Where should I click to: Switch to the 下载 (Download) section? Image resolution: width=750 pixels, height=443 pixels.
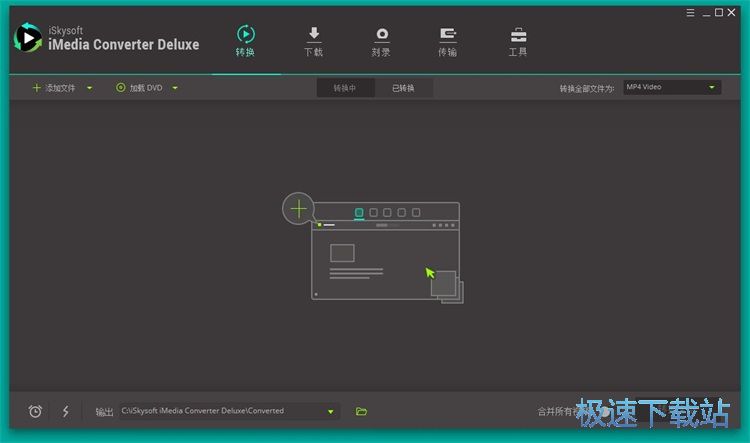tap(314, 42)
